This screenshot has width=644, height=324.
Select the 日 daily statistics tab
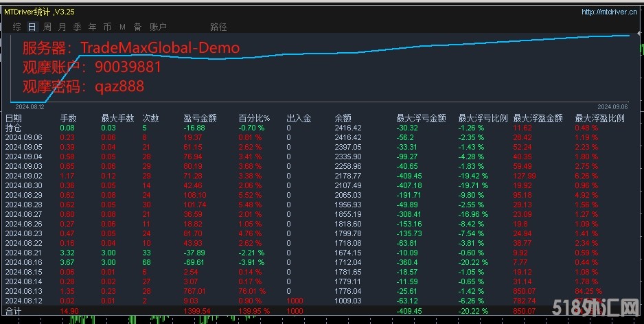click(x=32, y=27)
